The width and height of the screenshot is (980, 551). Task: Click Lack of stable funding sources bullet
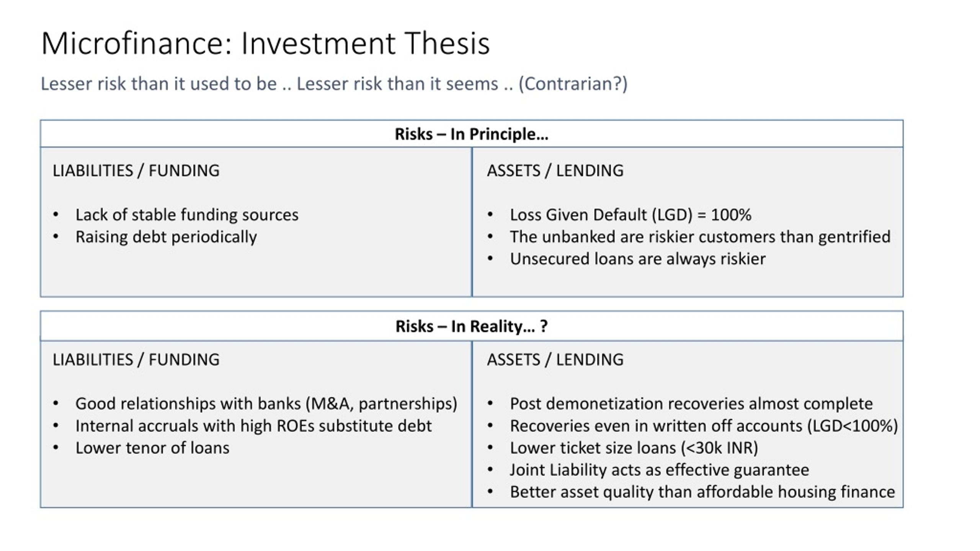click(187, 215)
